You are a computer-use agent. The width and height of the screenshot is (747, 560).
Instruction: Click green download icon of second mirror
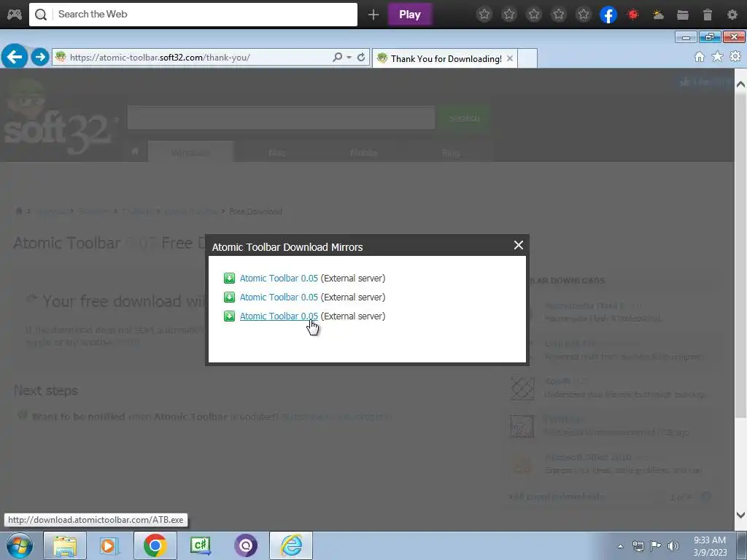pyautogui.click(x=229, y=297)
